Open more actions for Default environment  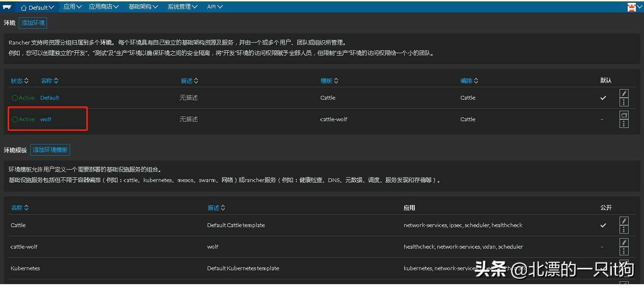[623, 102]
